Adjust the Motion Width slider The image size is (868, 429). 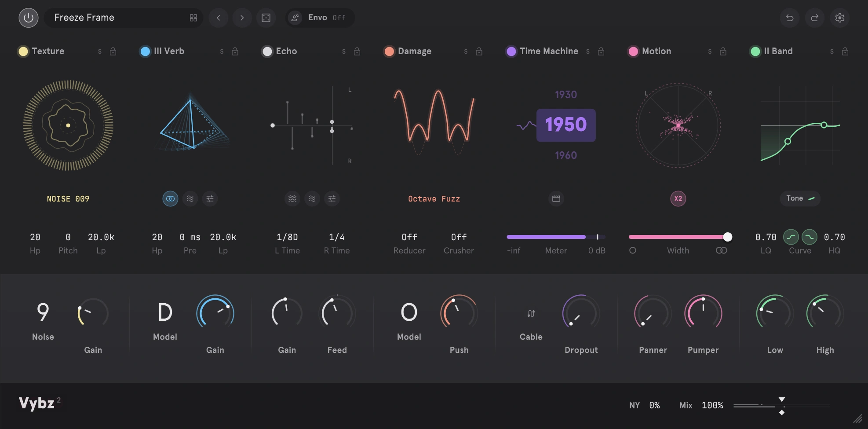point(678,237)
